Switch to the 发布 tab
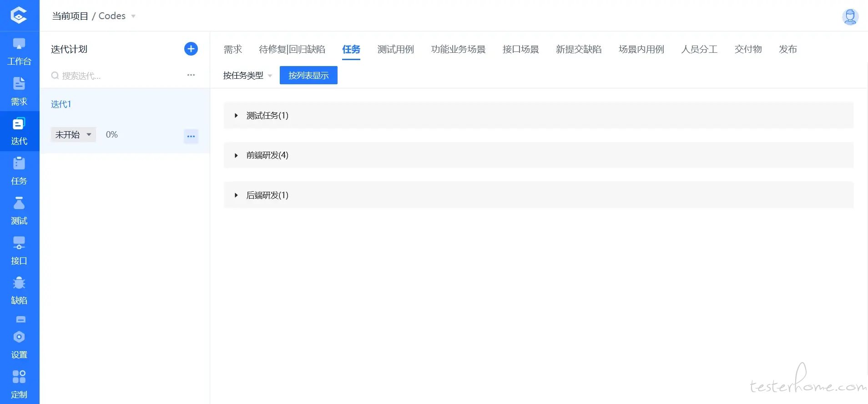This screenshot has height=404, width=868. 788,49
